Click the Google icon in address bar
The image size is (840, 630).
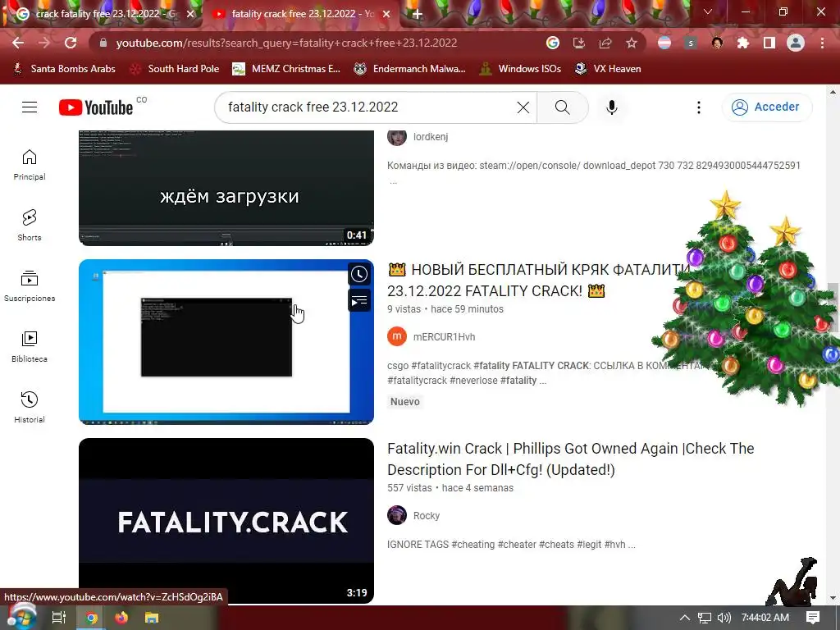coord(553,43)
